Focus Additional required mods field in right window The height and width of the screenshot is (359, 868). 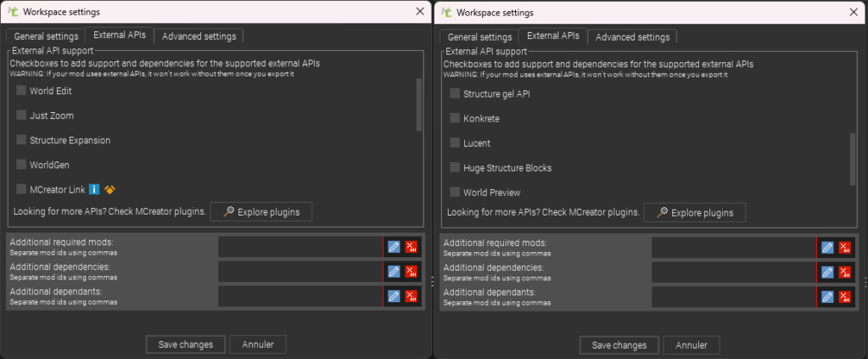tap(733, 248)
